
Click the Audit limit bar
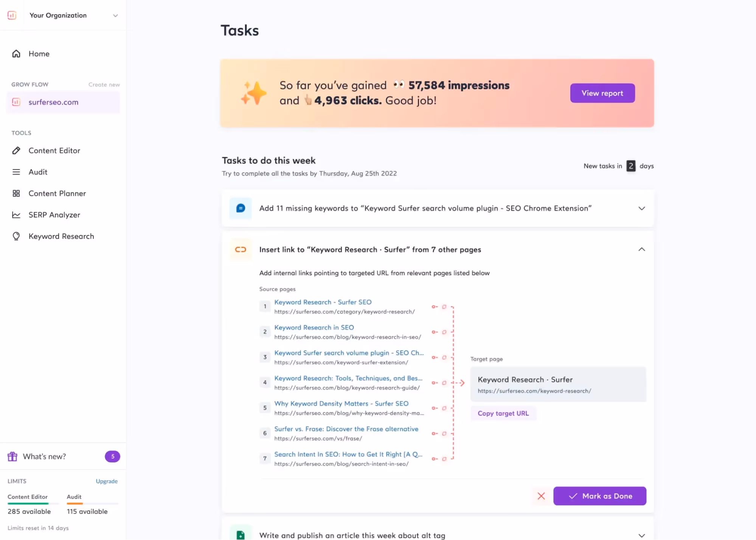(93, 504)
